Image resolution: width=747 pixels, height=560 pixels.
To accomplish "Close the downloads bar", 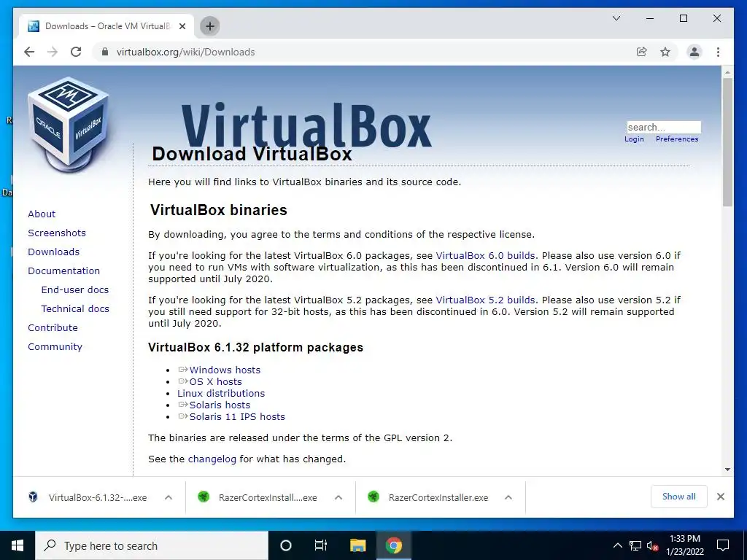I will [721, 497].
